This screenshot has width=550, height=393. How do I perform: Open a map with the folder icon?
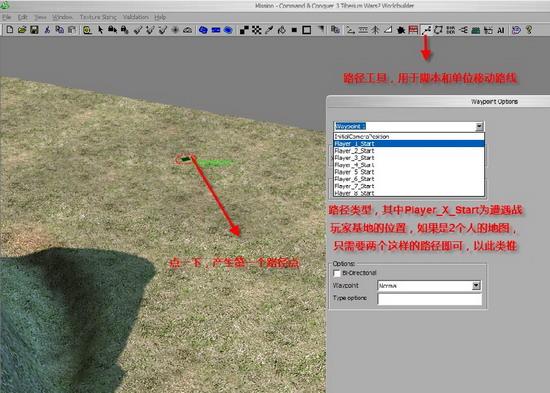(22, 30)
